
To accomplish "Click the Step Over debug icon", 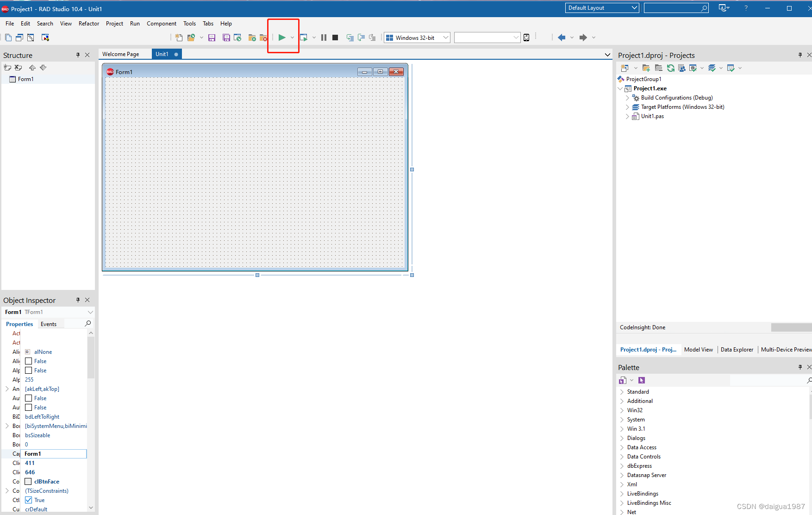I will (x=361, y=38).
